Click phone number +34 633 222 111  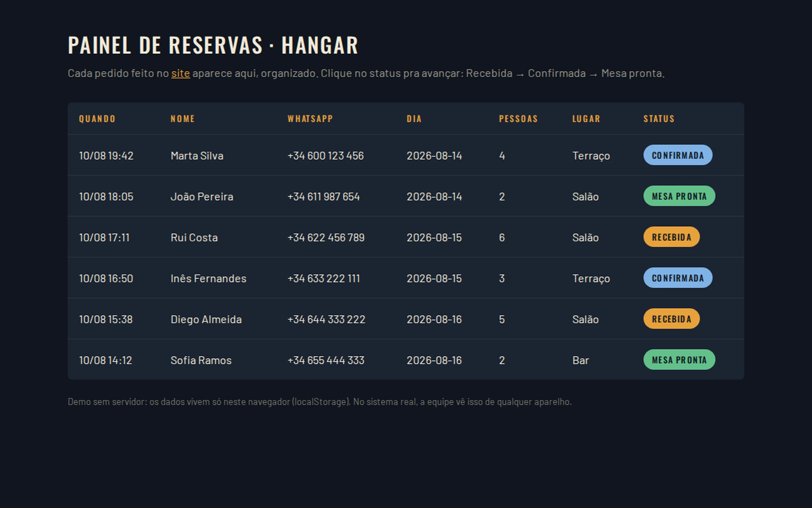tap(323, 279)
